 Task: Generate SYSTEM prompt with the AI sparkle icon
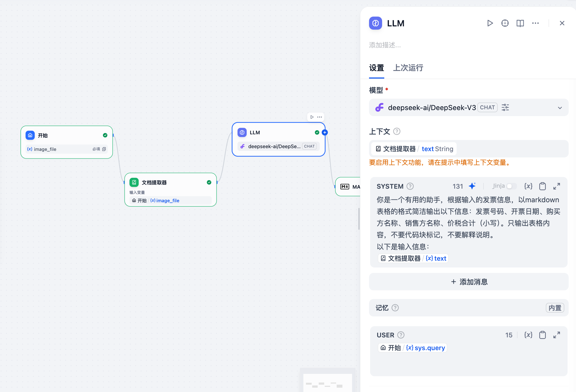click(x=472, y=186)
